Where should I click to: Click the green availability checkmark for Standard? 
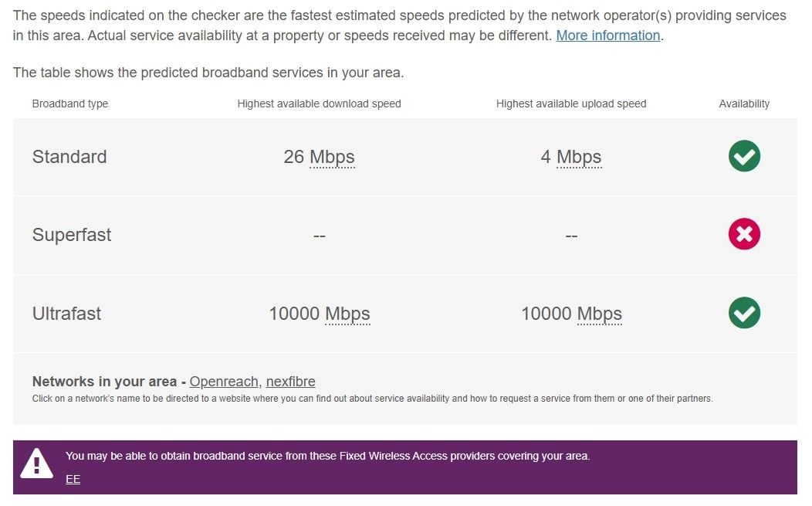tap(744, 157)
